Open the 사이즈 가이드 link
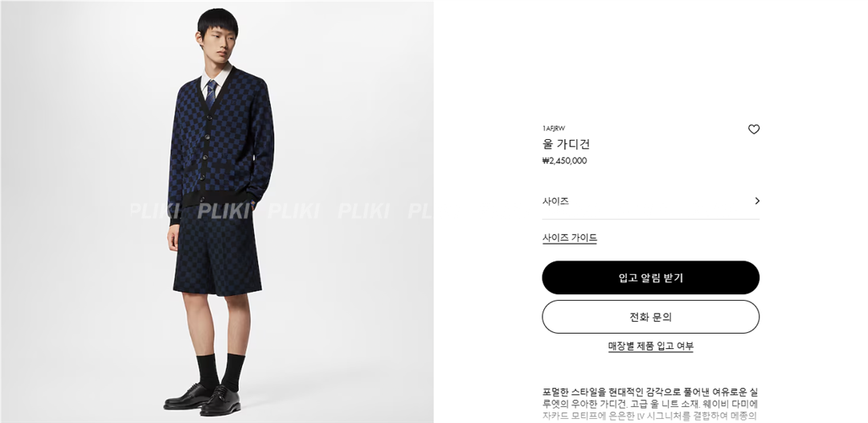Screen dimensions: 868x423 pos(570,238)
